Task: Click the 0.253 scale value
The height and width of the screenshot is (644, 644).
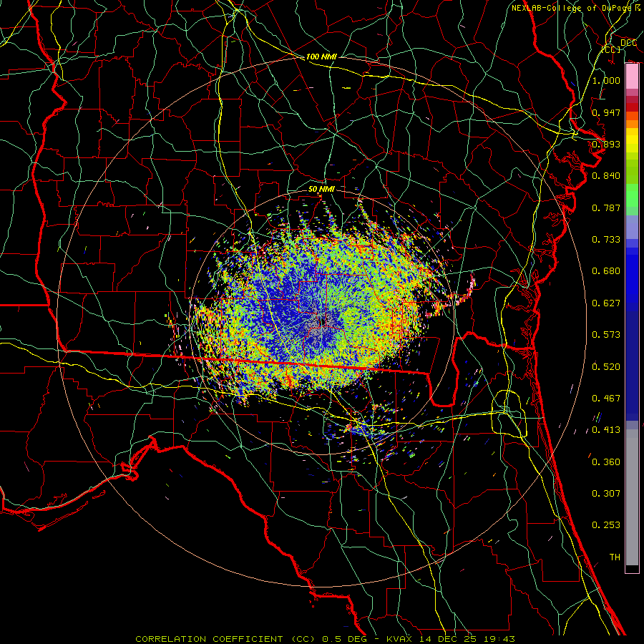Action: 606,525
